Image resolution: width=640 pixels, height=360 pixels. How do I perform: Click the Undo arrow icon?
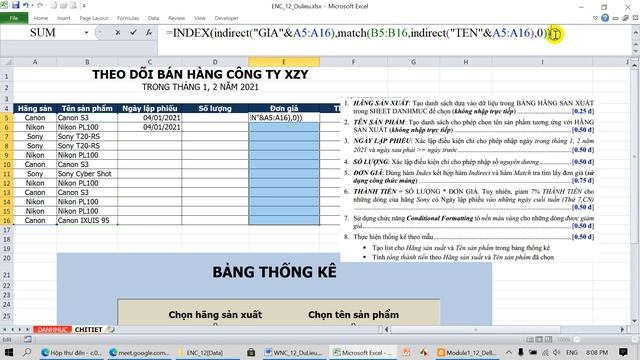click(26, 5)
